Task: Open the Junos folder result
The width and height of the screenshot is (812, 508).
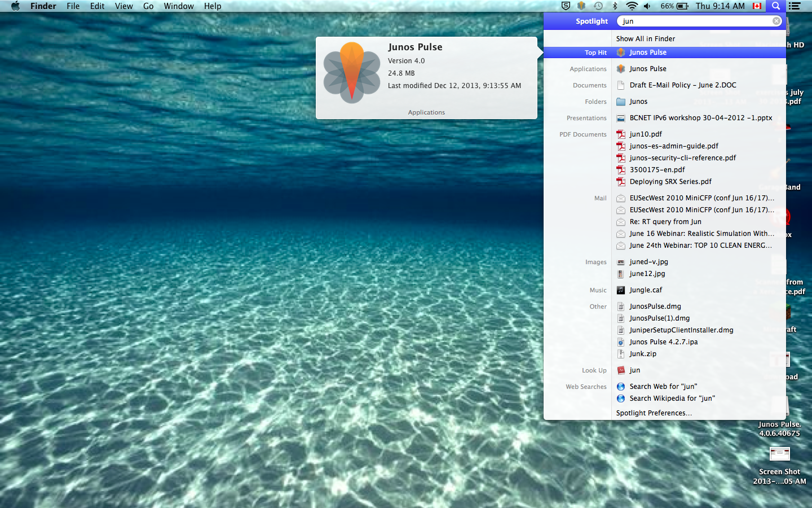Action: click(x=638, y=102)
